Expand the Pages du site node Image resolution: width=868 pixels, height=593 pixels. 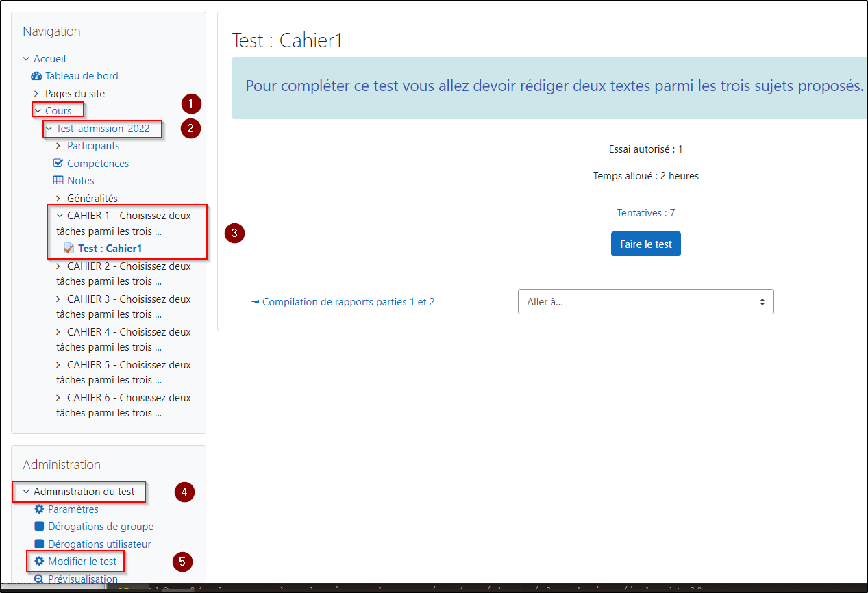(x=37, y=94)
